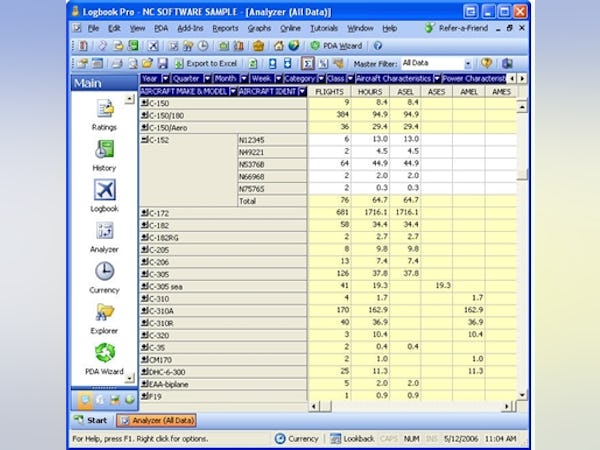
Task: Click the FLIGHTS column header
Action: pos(329,92)
